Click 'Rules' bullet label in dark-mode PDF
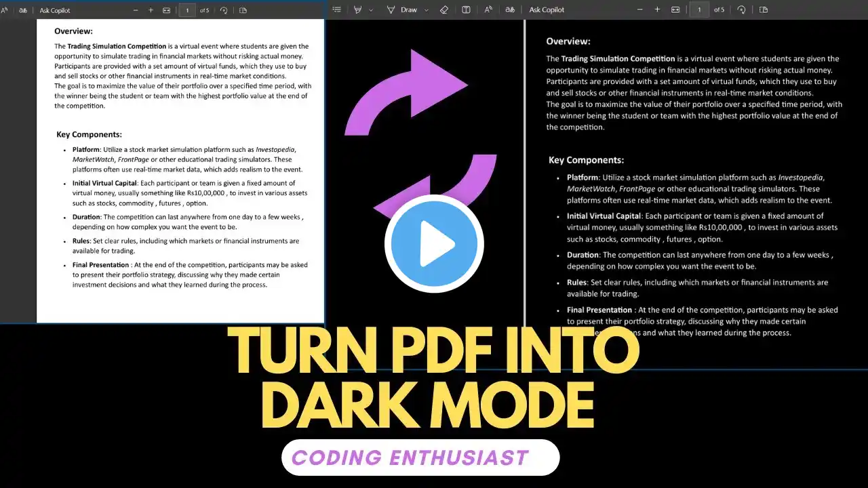 pyautogui.click(x=576, y=283)
